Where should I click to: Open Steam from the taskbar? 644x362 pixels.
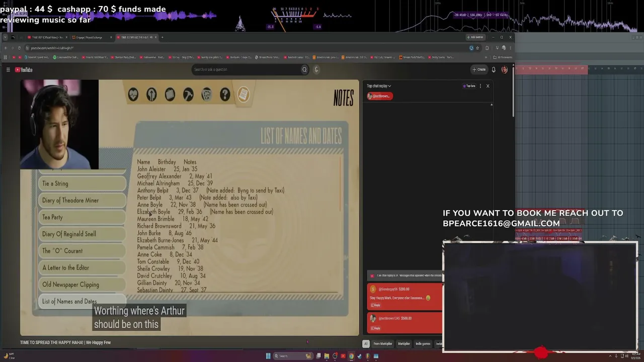click(359, 356)
